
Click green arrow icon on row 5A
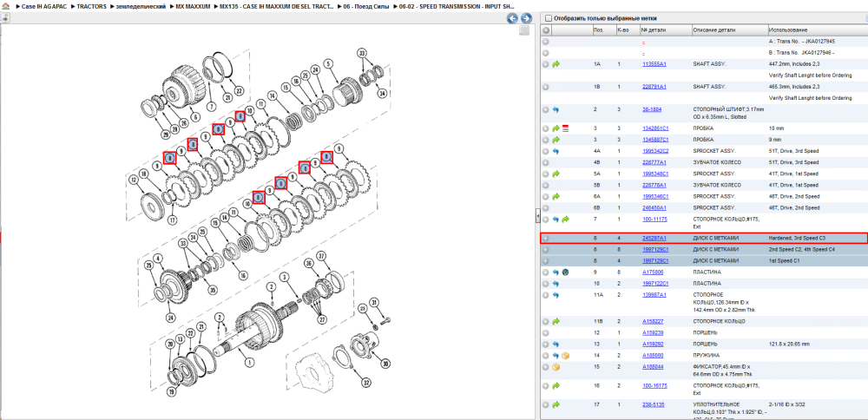pos(556,174)
